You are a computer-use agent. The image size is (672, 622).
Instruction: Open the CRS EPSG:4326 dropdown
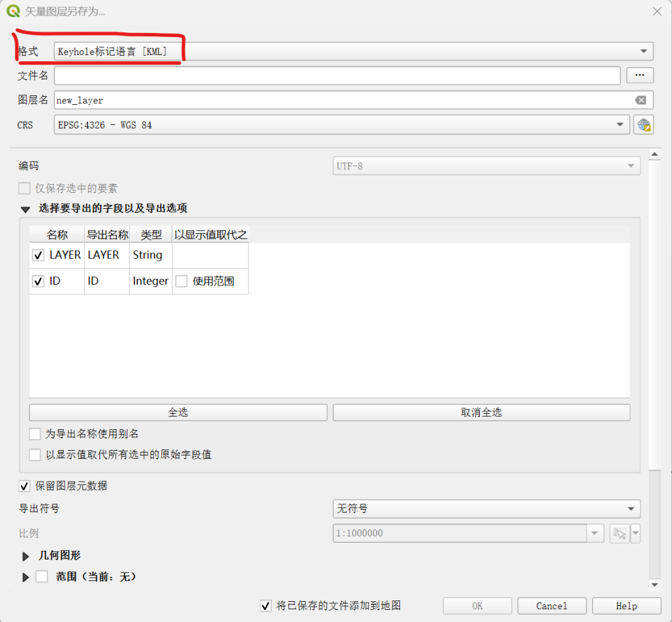(x=341, y=125)
